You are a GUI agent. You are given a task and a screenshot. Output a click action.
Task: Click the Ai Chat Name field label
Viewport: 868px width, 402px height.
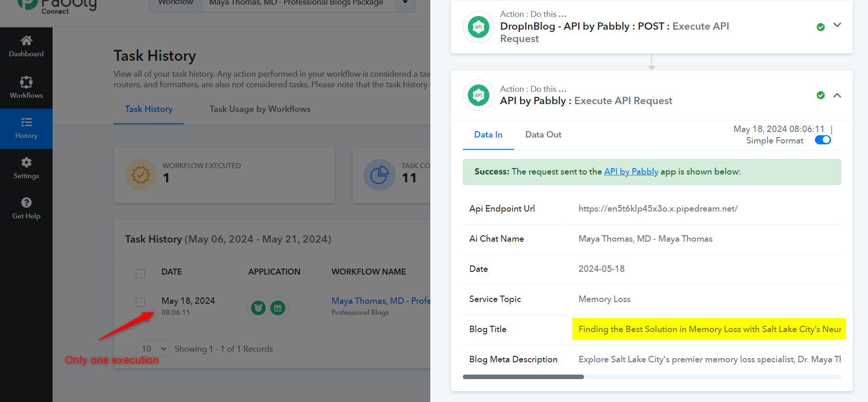click(496, 239)
